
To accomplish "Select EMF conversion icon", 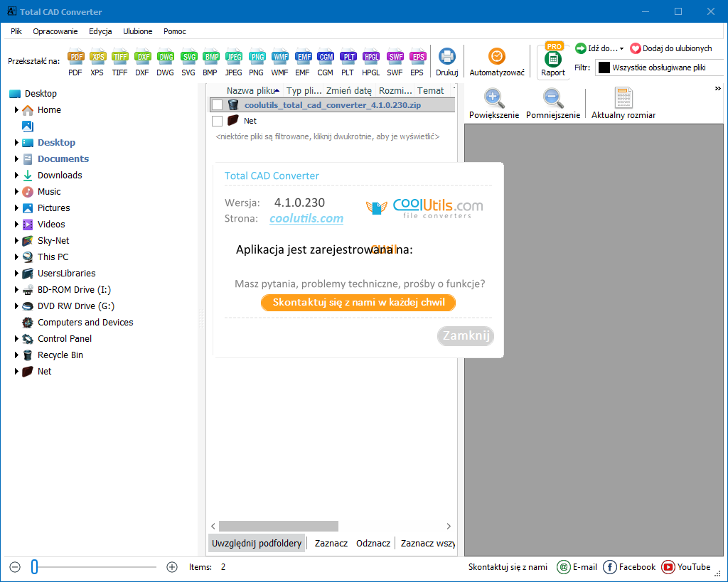I will click(x=303, y=57).
